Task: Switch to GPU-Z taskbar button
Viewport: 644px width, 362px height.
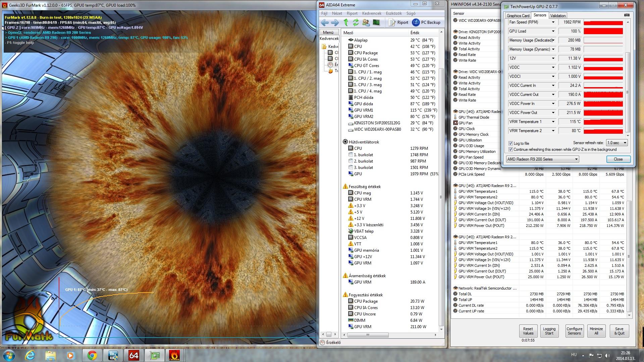Action: [x=154, y=355]
